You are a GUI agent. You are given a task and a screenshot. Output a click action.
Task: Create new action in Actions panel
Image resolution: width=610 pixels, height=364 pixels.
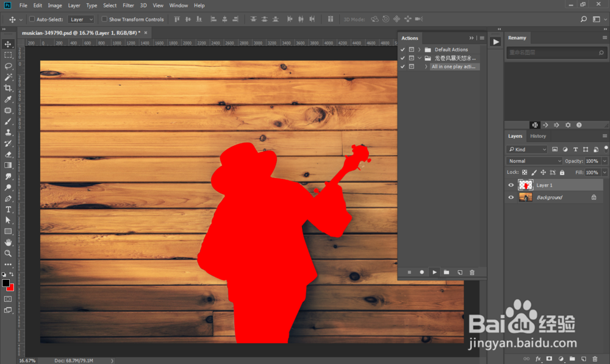pos(459,272)
